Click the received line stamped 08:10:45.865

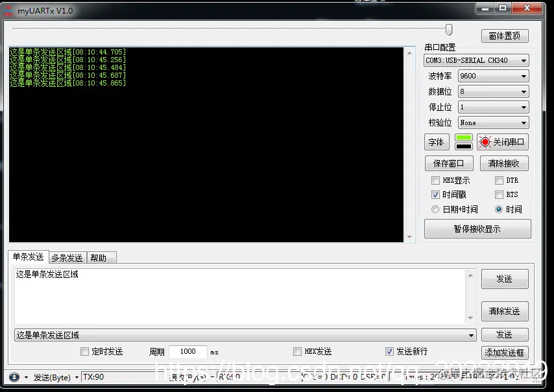coord(67,84)
